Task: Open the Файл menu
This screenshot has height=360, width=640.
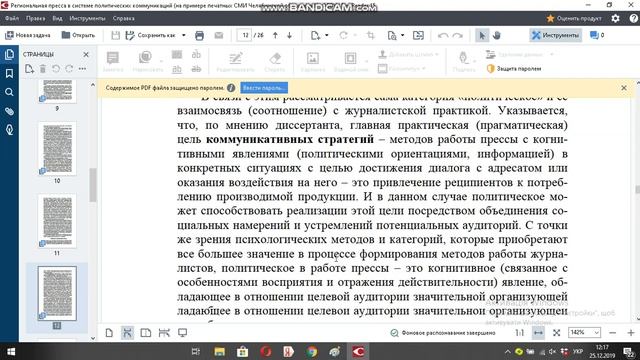Action: coord(12,18)
